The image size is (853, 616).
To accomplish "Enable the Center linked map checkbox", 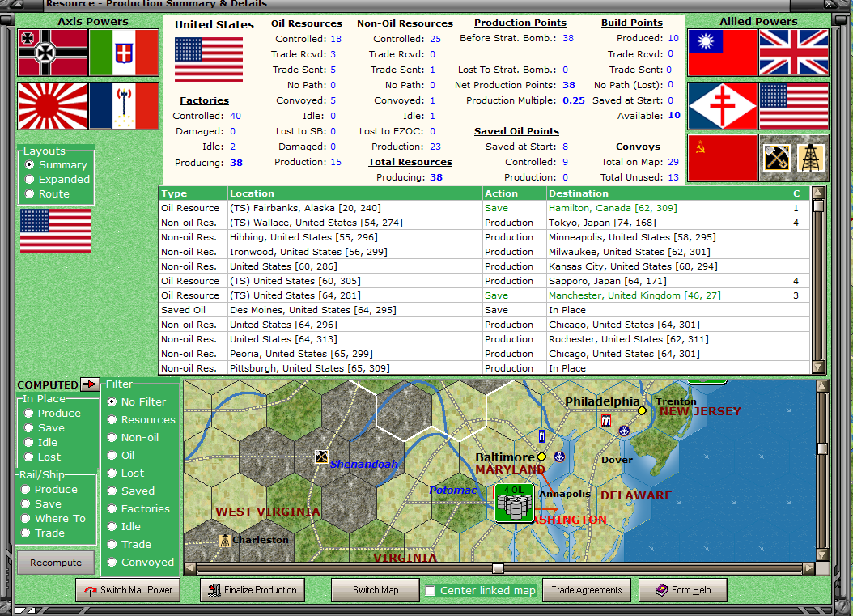I will click(431, 590).
